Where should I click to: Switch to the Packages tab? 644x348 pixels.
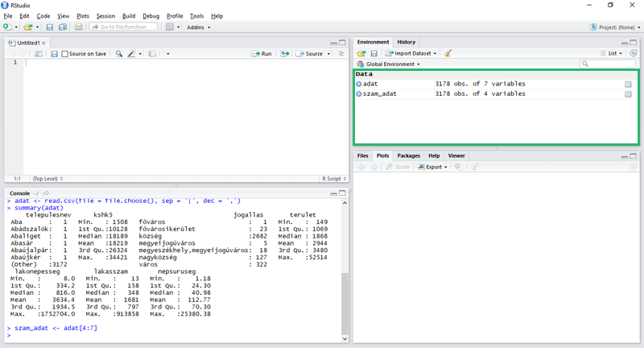(409, 155)
